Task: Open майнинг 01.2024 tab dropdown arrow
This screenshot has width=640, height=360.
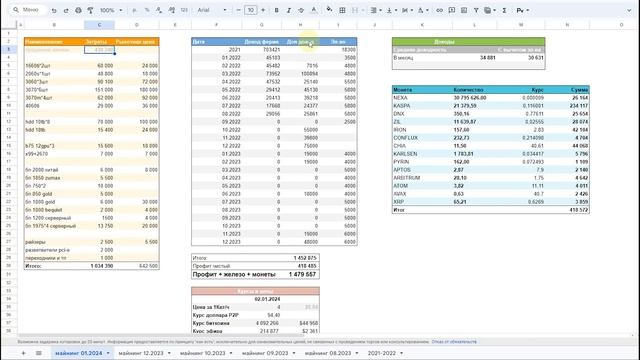Action: (x=108, y=353)
